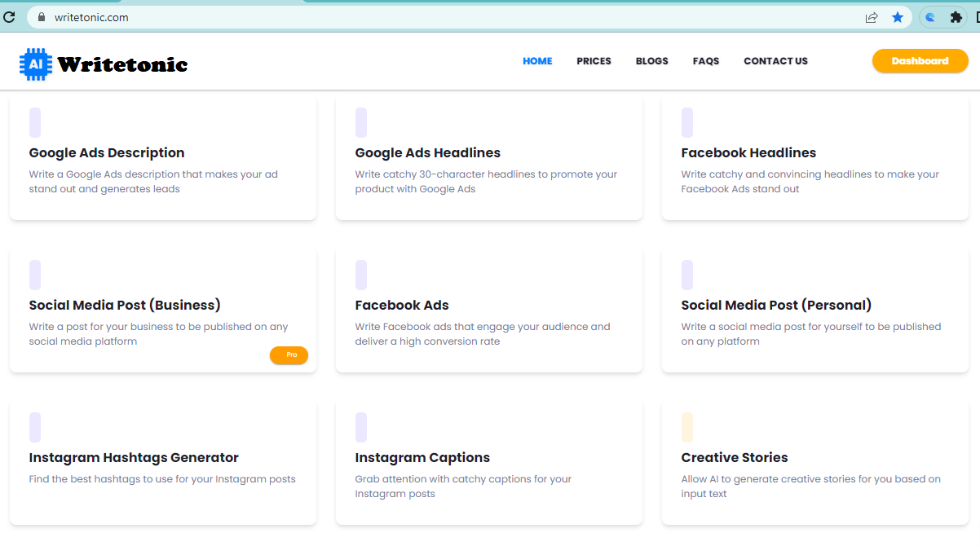Click the blue AI chip logo icon
Image resolution: width=980 pixels, height=546 pixels.
36,64
